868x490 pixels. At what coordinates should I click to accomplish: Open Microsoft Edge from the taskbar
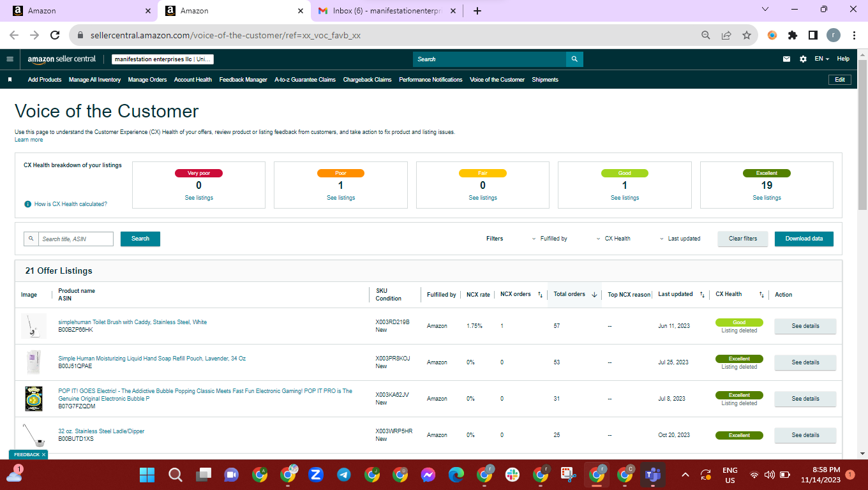pyautogui.click(x=456, y=475)
